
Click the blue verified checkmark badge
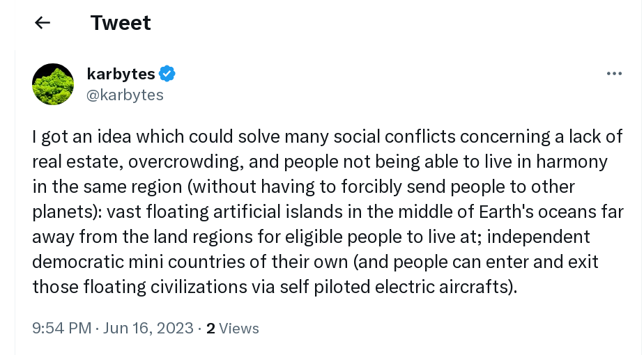[167, 74]
